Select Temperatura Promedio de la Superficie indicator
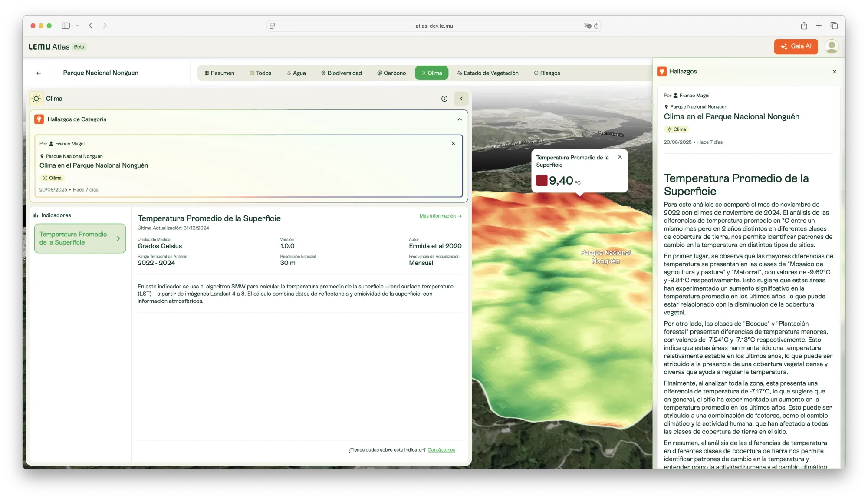 [80, 238]
